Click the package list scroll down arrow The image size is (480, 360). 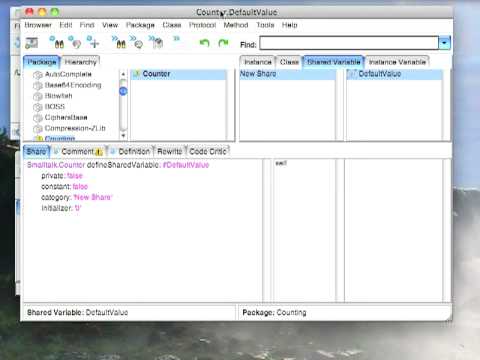(123, 136)
